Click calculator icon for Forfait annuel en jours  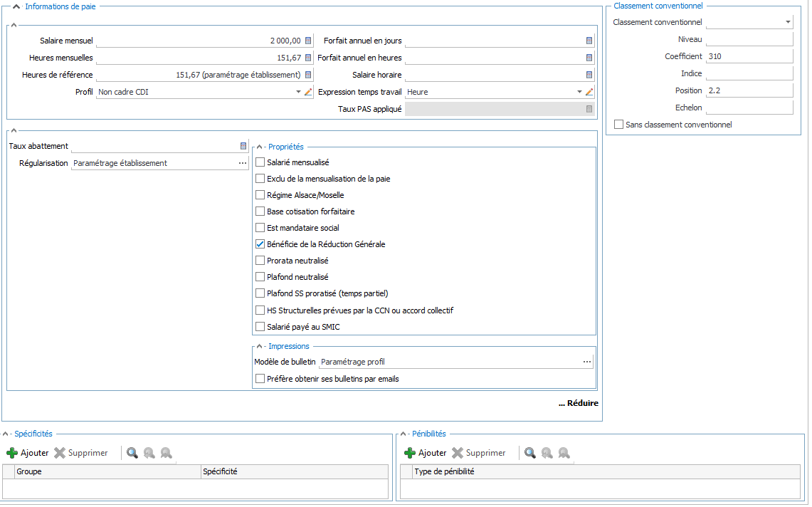coord(589,41)
